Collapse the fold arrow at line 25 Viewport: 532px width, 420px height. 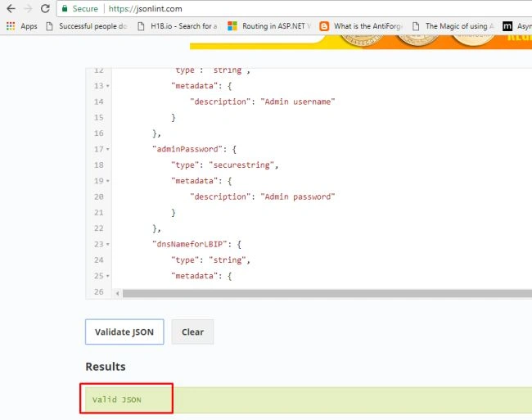107,276
